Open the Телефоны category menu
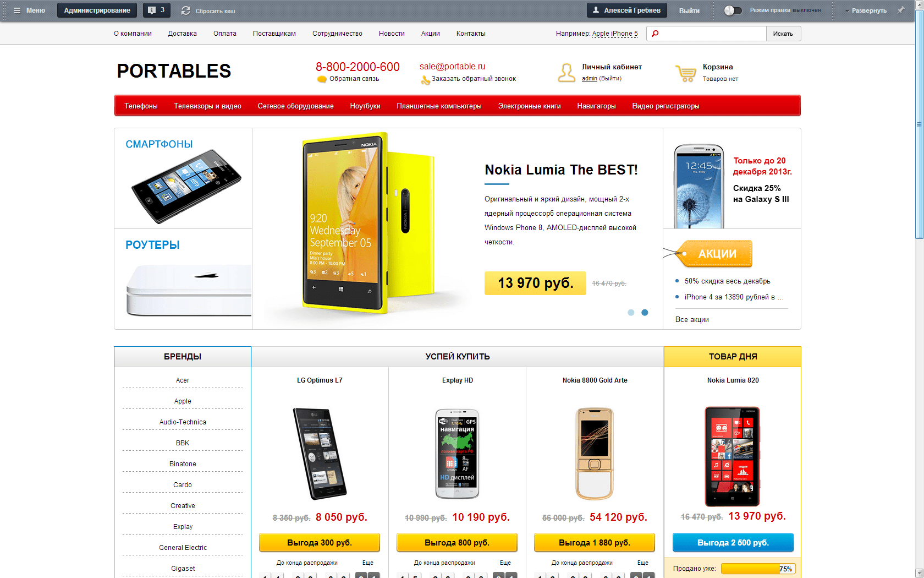Screen dimensions: 924x578 (x=141, y=106)
